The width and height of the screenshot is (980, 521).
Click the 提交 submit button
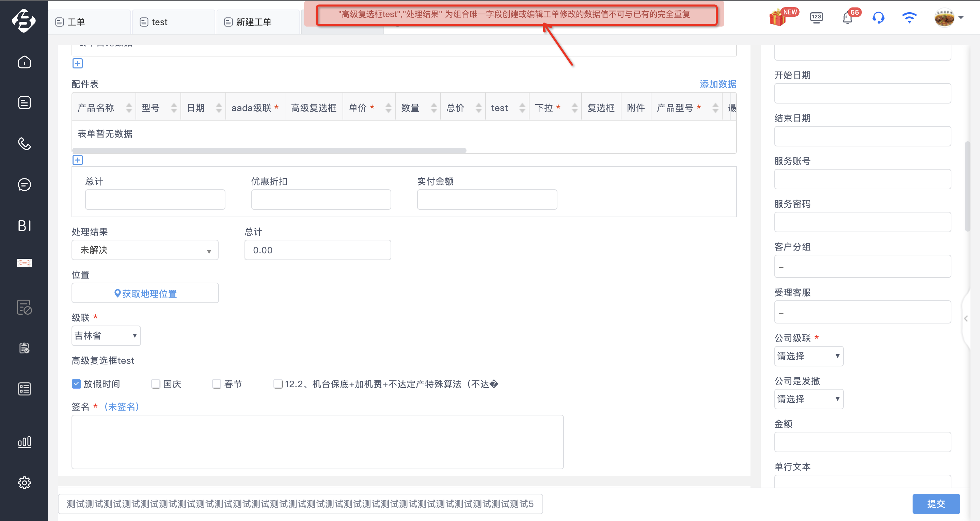tap(936, 504)
